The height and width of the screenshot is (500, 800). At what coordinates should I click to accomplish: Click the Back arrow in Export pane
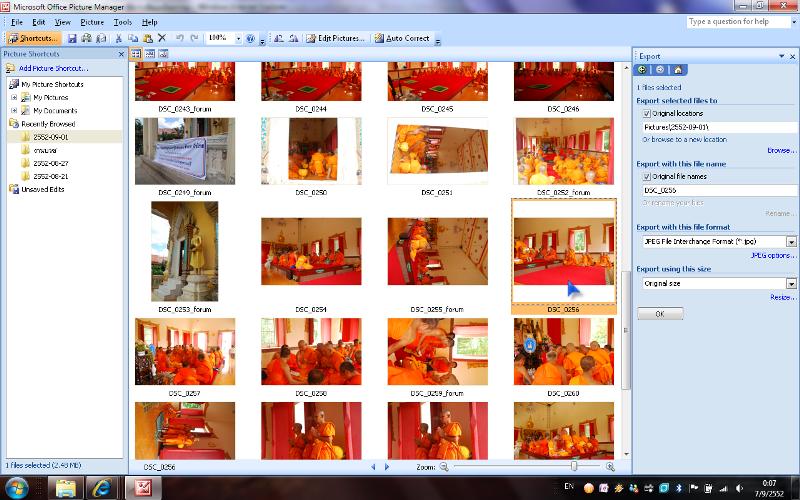click(642, 70)
